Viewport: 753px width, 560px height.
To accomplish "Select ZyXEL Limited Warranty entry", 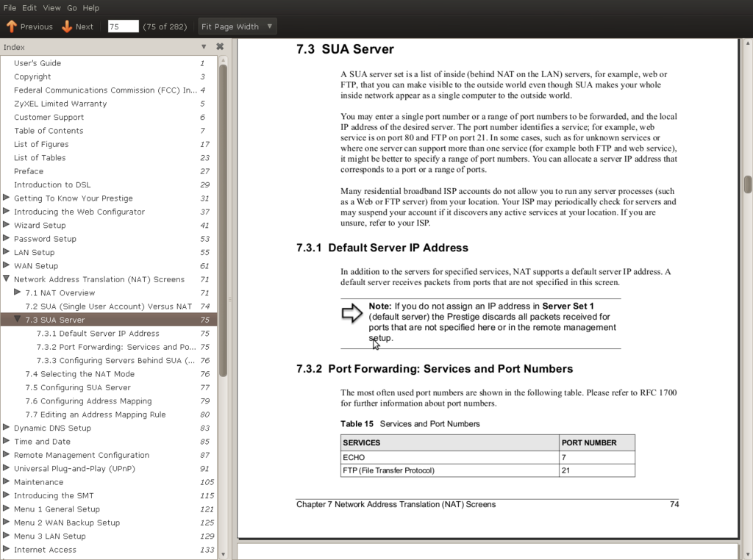I will [x=60, y=103].
